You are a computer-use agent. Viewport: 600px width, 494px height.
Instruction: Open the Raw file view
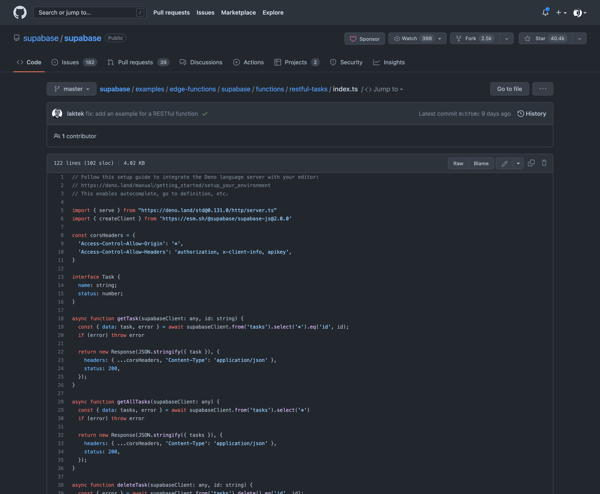458,163
